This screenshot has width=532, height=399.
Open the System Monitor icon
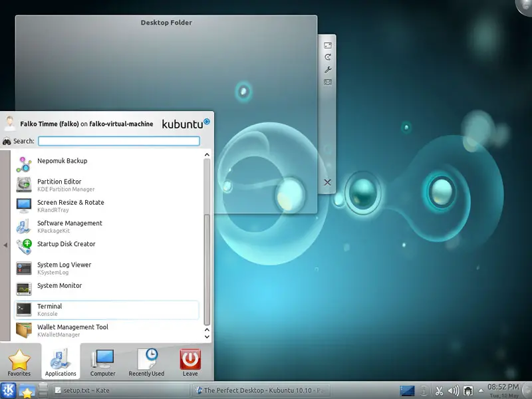click(24, 289)
